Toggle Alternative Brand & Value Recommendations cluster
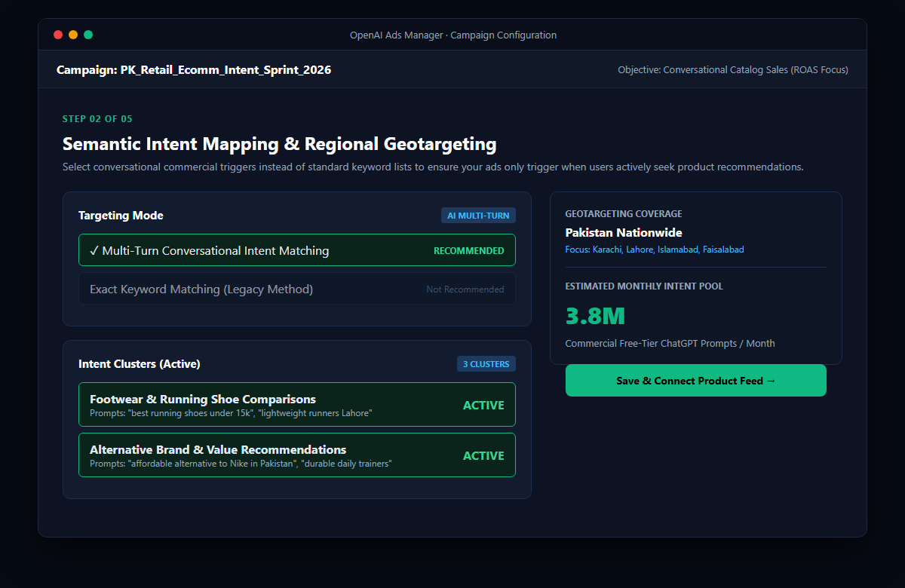Image resolution: width=905 pixels, height=588 pixels. coord(296,455)
